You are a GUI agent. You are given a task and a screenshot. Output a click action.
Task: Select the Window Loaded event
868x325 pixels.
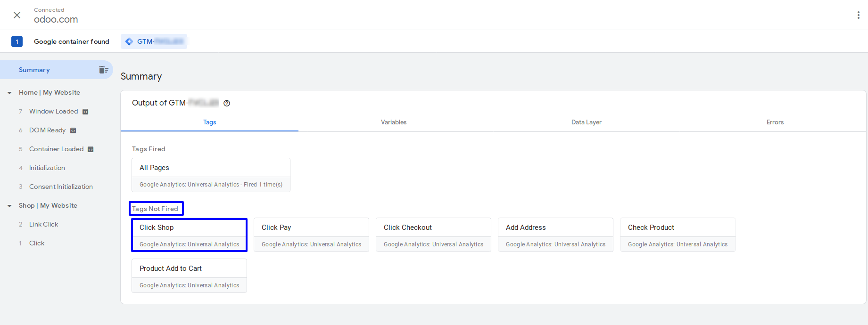pos(54,111)
